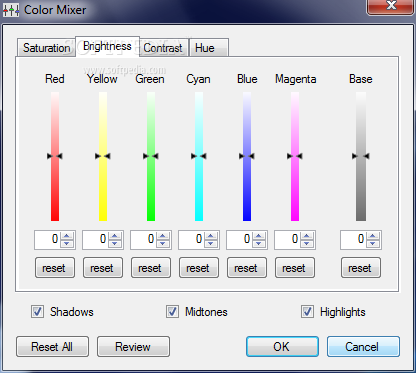Click the Color Mixer title bar icon
The width and height of the screenshot is (416, 373).
[11, 10]
